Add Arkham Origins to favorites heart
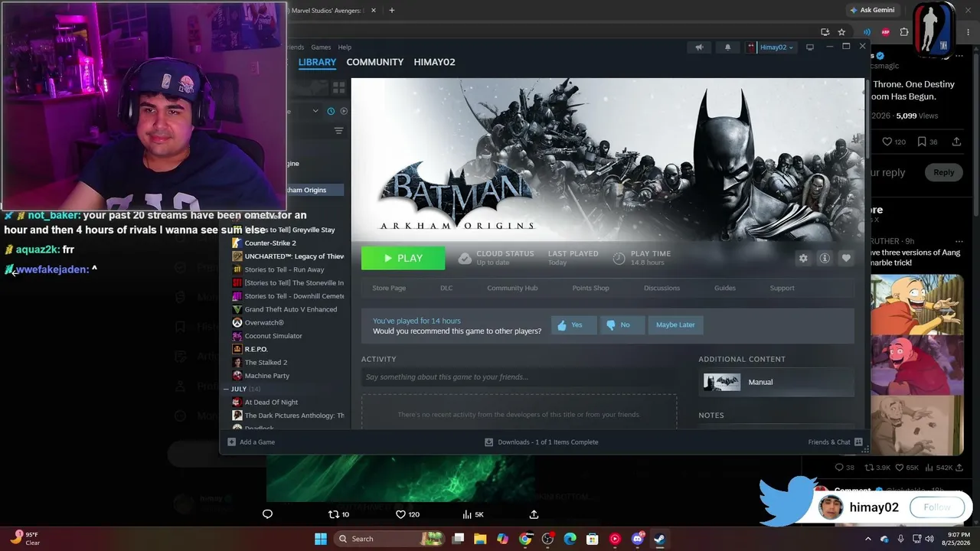980x551 pixels. click(x=846, y=258)
